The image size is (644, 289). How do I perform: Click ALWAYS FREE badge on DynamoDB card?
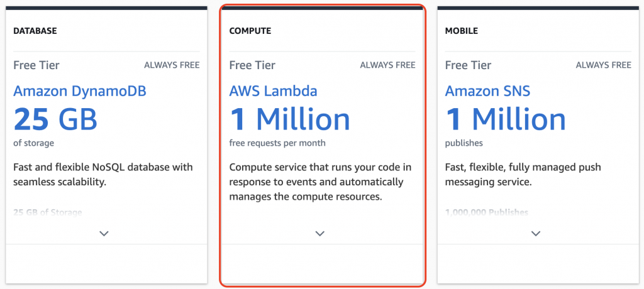172,65
